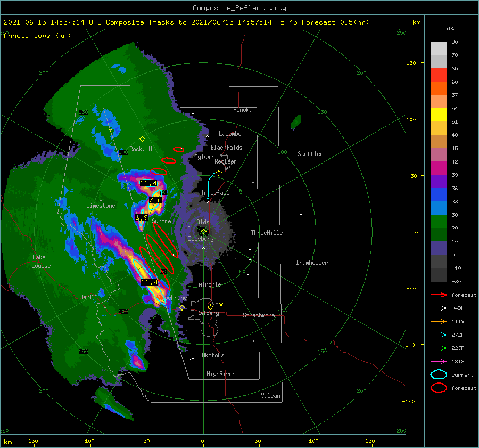Click the Drumheller city label
Image resolution: width=479 pixels, height=448 pixels.
point(312,263)
